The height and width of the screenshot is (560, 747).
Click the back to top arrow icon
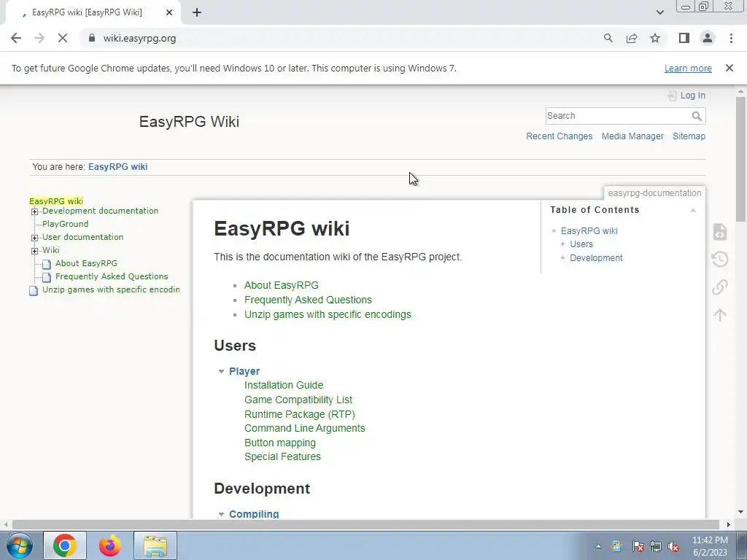pyautogui.click(x=720, y=315)
